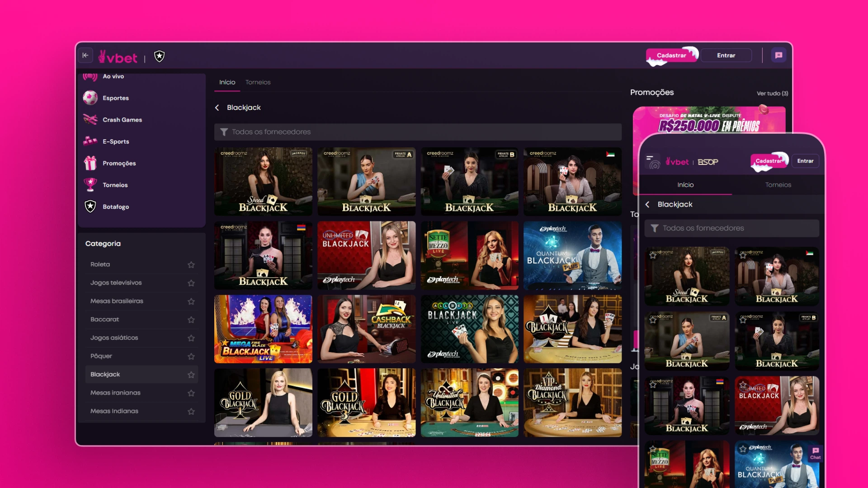
Task: Favorite mobile Quantum Blackjack Plus with its star
Action: coord(743,449)
